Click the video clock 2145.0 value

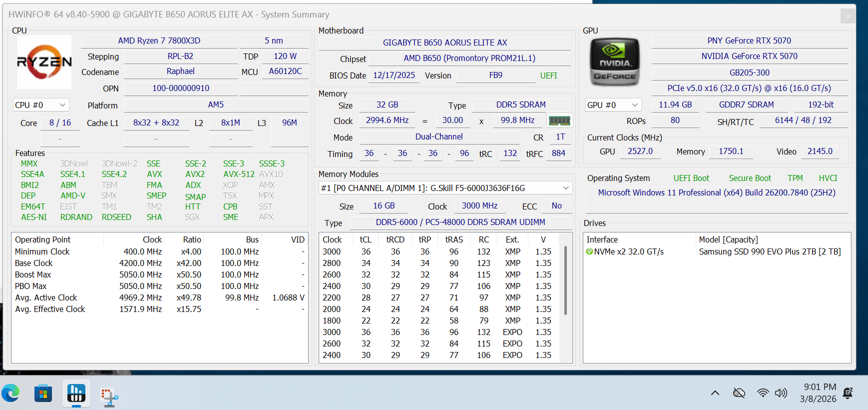pyautogui.click(x=820, y=151)
